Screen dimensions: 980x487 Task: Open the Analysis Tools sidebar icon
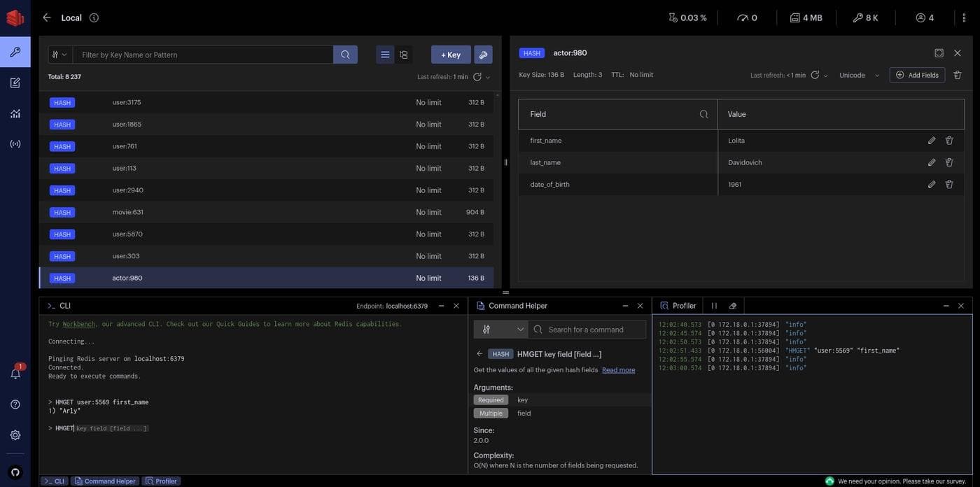(x=15, y=113)
